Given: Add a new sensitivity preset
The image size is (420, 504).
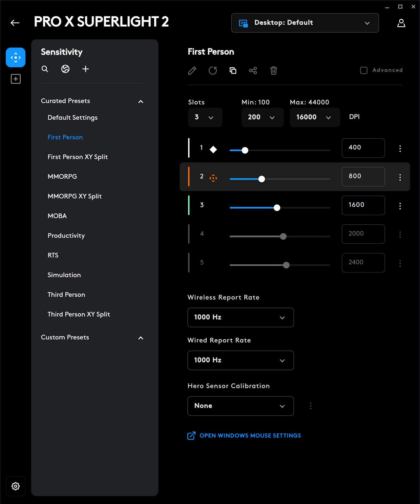Looking at the screenshot, I should (x=86, y=69).
